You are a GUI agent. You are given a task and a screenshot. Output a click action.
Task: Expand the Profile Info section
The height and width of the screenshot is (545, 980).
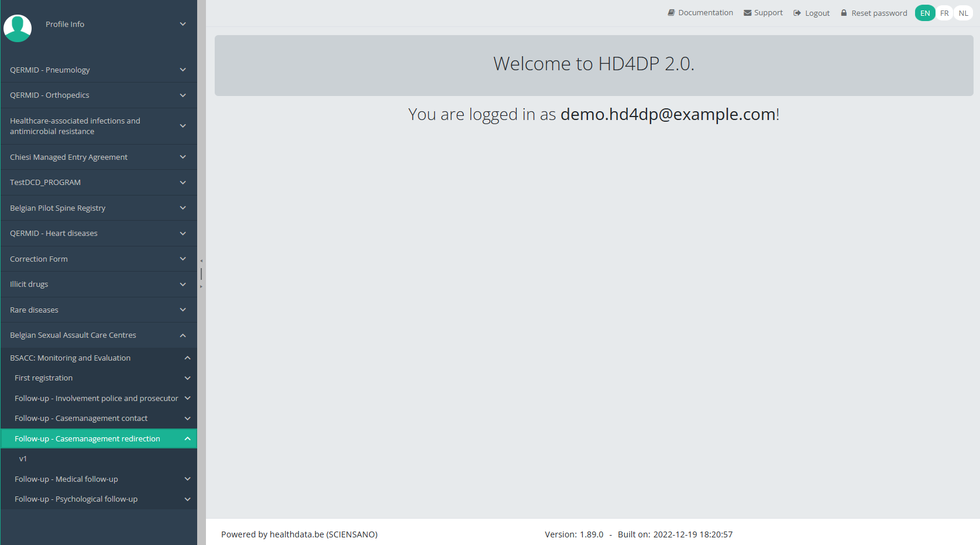(183, 24)
